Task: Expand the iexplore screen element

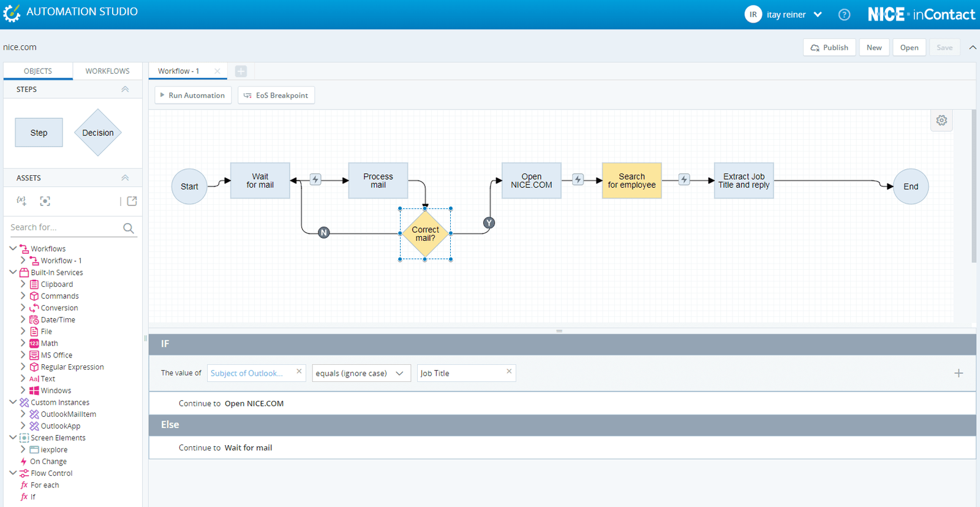Action: point(23,449)
